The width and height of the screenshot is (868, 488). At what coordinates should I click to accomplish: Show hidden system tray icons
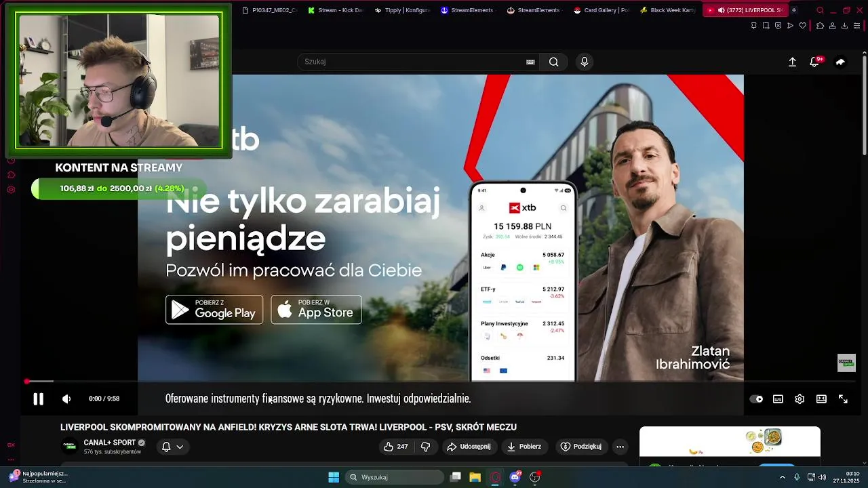coord(782,477)
